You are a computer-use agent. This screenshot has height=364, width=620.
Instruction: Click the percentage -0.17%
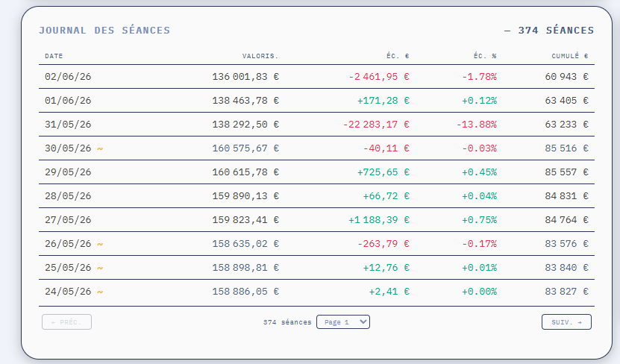(x=479, y=244)
